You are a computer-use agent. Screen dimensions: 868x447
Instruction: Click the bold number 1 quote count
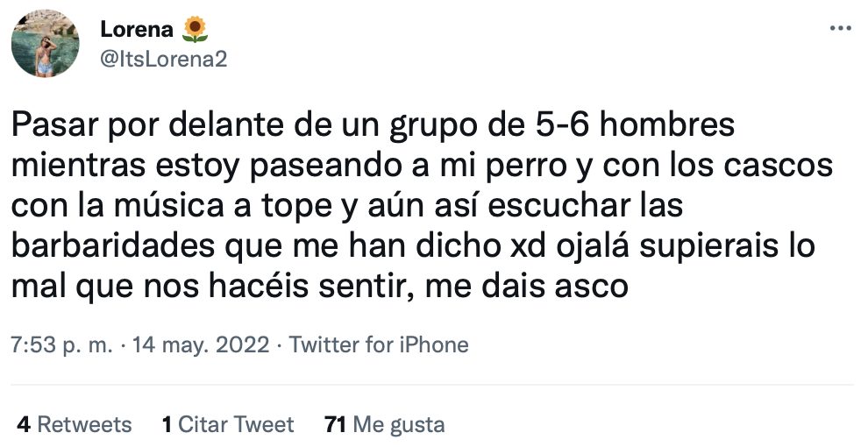167,425
